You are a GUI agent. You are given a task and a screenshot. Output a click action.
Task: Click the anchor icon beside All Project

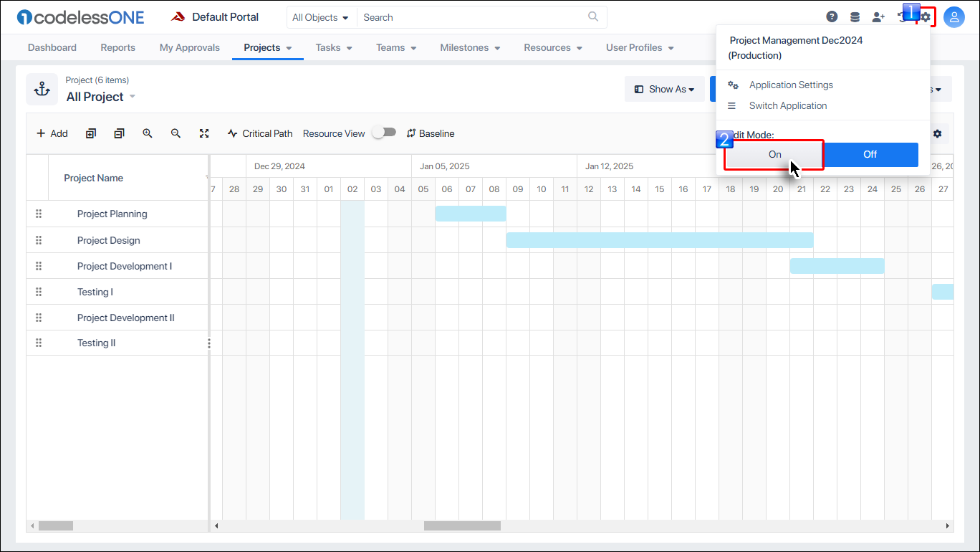[42, 89]
